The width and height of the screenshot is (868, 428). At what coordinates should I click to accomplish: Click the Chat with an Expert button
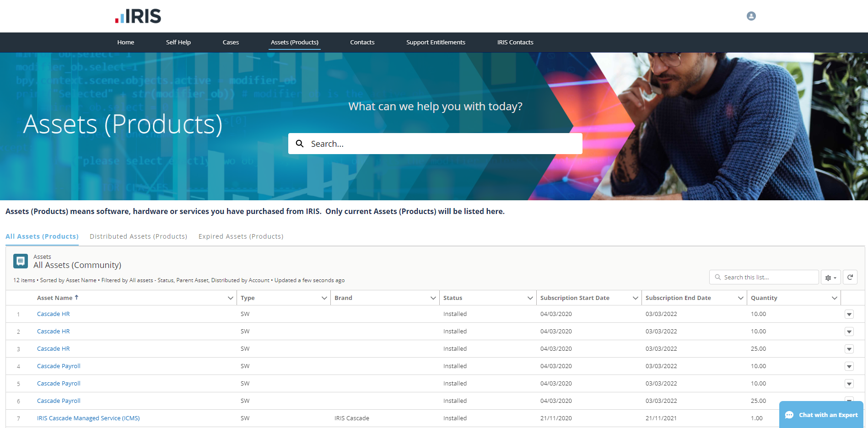point(821,415)
